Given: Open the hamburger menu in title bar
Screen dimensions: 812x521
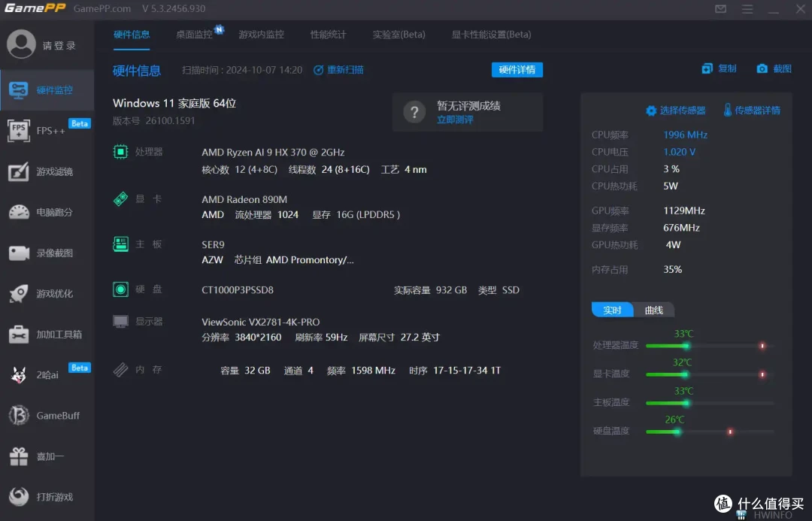Looking at the screenshot, I should [747, 9].
